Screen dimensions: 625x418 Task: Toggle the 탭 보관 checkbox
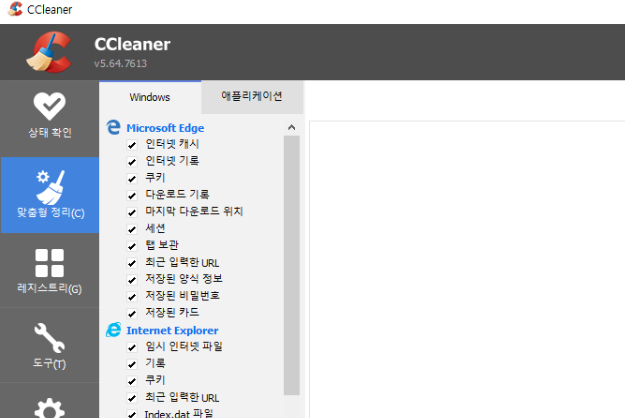pyautogui.click(x=132, y=246)
